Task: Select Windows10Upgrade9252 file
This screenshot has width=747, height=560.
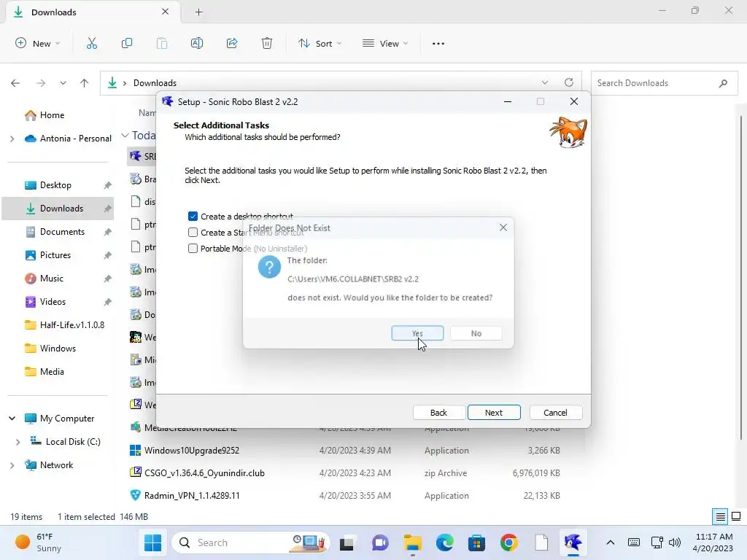Action: (192, 450)
